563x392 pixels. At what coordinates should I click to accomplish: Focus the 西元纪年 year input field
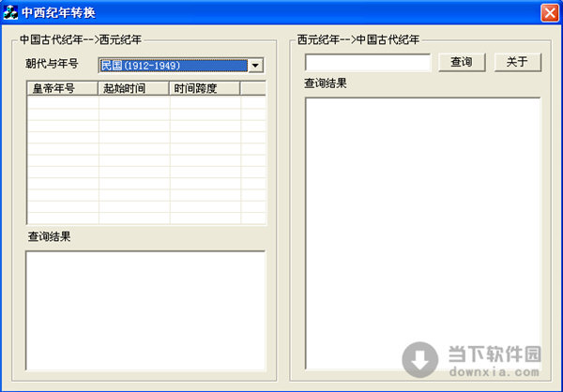pos(367,63)
